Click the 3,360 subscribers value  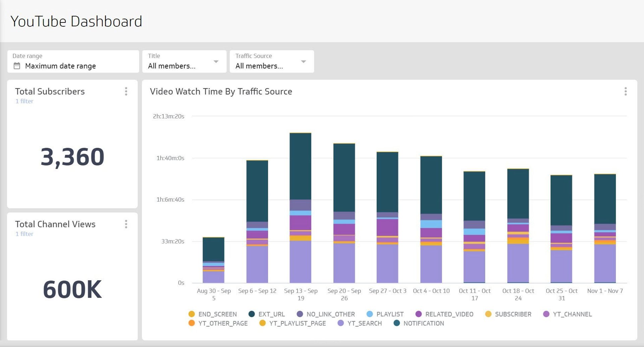point(72,157)
